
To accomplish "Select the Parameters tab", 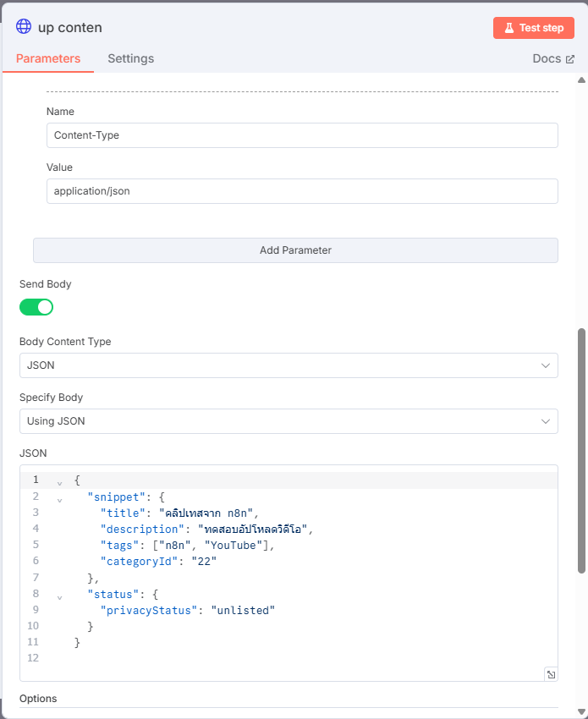I will coord(48,58).
